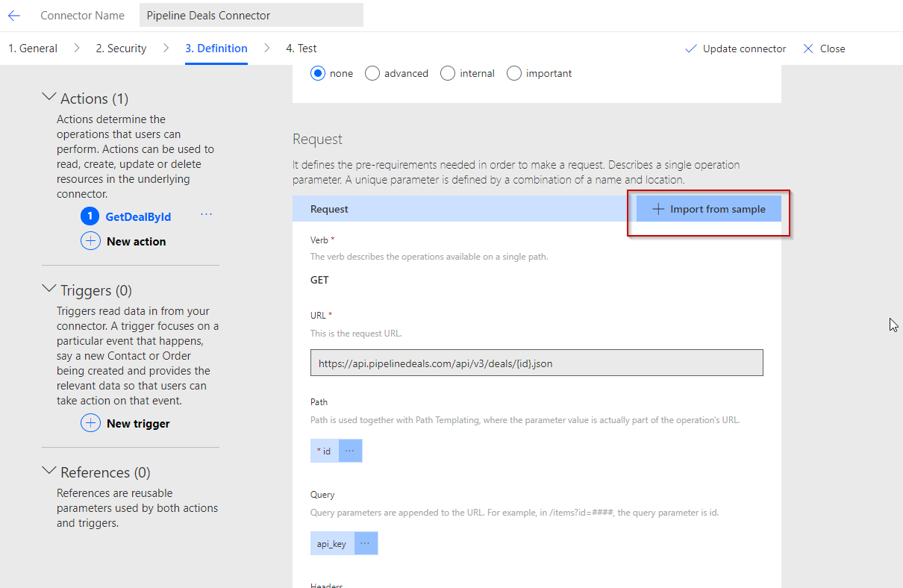Viewport: 903px width, 588px height.
Task: Collapse the Triggers section
Action: (49, 290)
